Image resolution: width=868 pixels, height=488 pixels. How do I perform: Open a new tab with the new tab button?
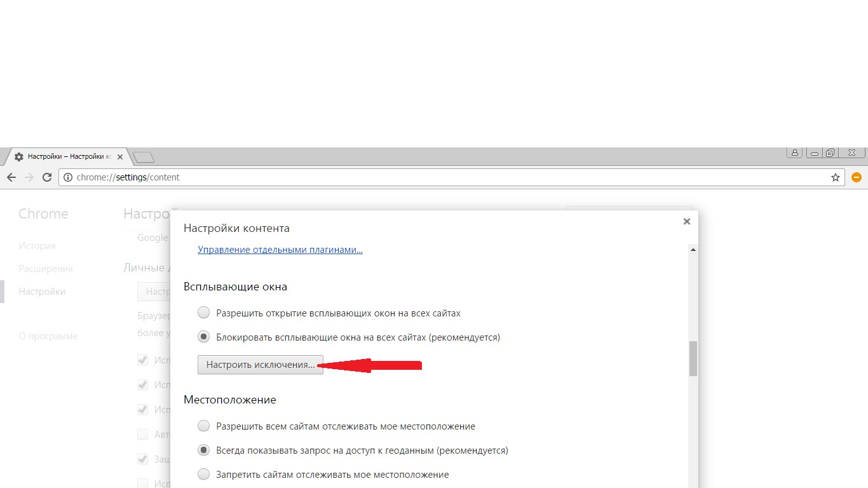pos(144,157)
